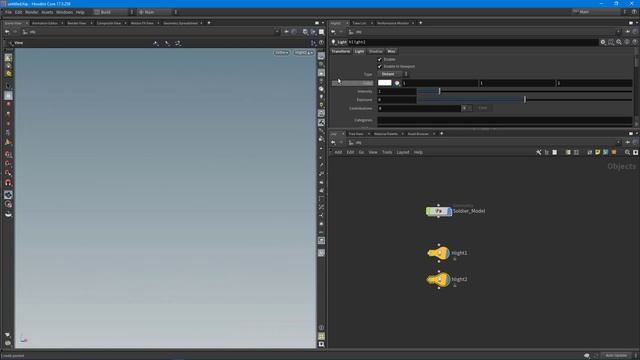Click the View tool icon above viewport
This screenshot has width=640, height=360.
point(11,43)
